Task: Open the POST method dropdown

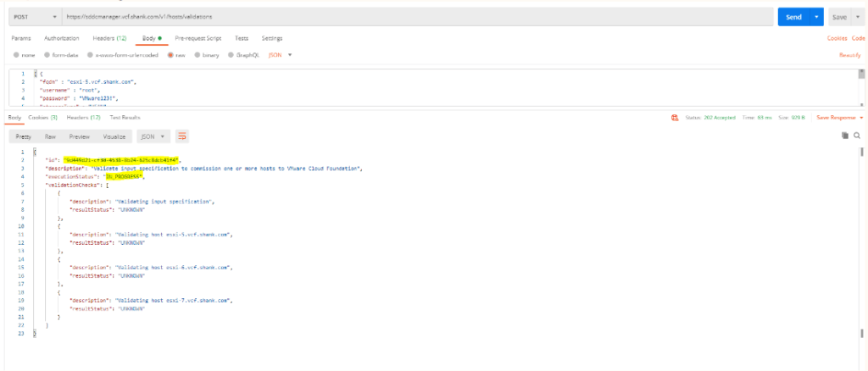Action: (x=34, y=17)
